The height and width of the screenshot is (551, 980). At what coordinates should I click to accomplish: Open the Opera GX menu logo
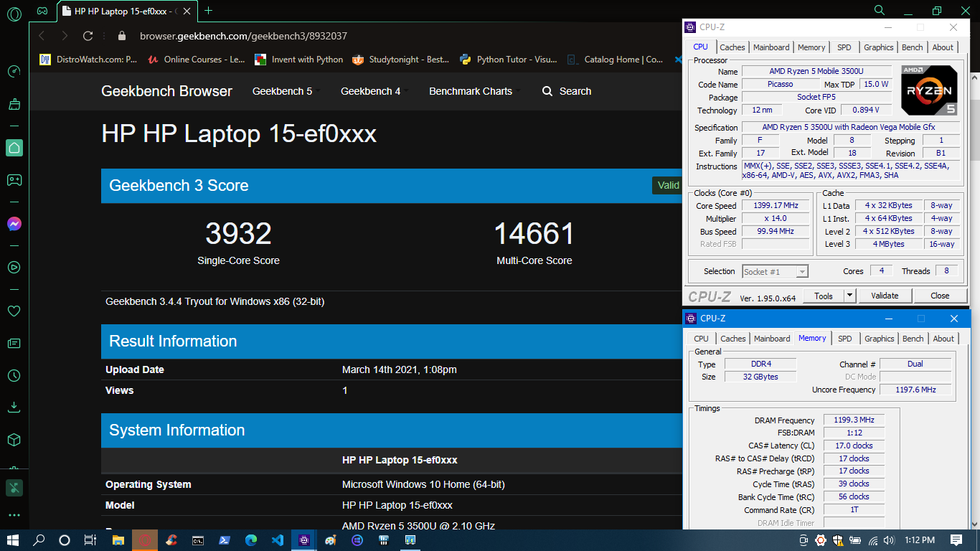(14, 14)
